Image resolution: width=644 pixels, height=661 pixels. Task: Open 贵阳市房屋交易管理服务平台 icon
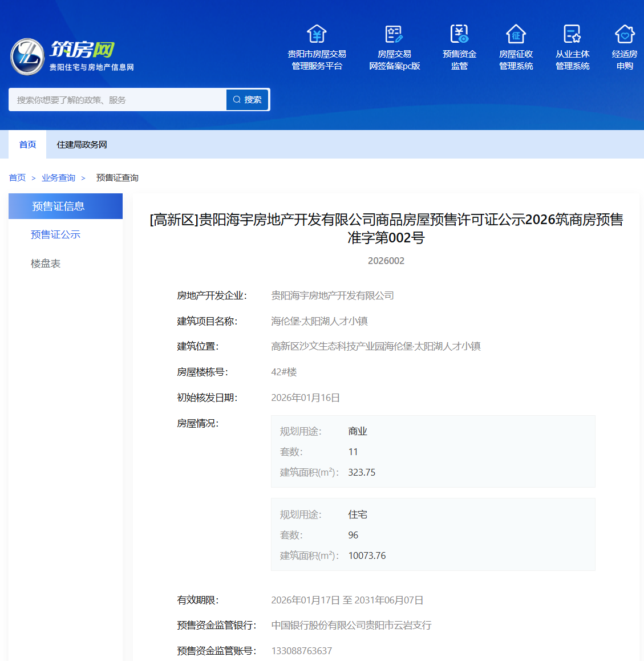(x=317, y=48)
